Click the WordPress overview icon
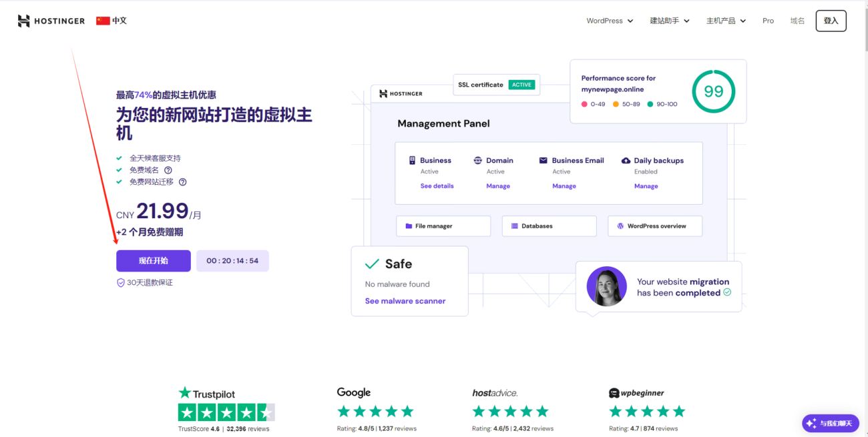Viewport: 868px width, 437px height. click(x=620, y=226)
